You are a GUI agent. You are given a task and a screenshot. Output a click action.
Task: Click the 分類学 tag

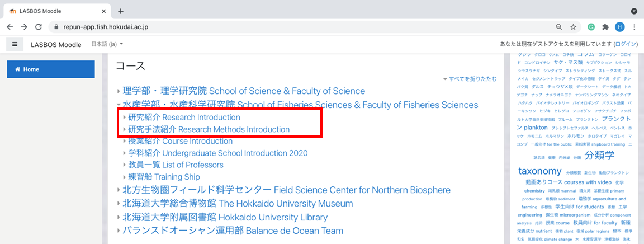(x=600, y=156)
